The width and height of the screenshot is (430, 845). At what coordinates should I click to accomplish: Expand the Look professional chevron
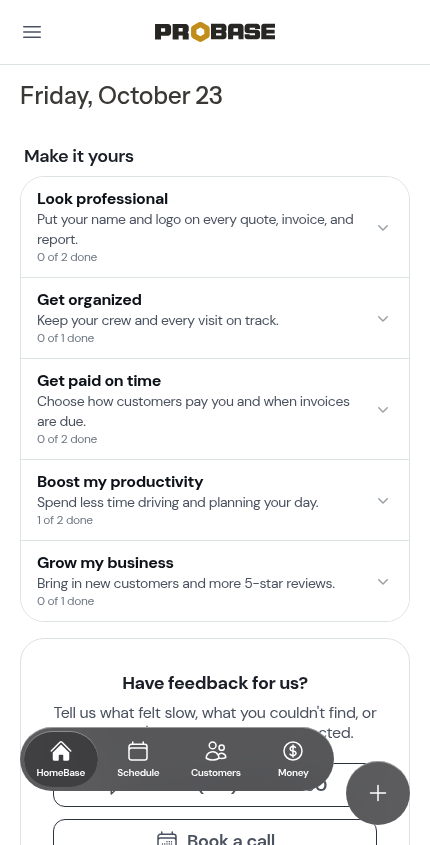click(x=383, y=227)
